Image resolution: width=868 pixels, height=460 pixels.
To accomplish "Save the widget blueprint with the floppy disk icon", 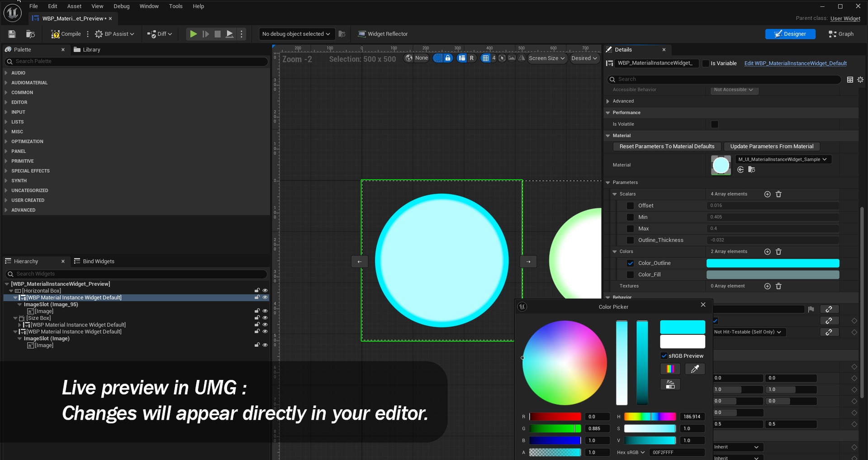I will click(12, 34).
